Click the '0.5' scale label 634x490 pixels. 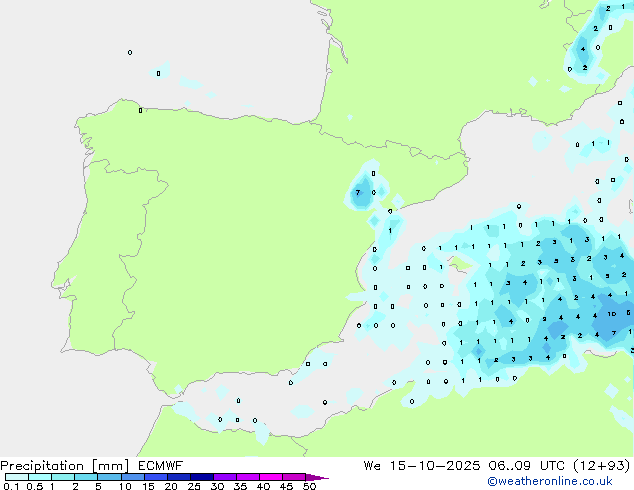point(35,486)
